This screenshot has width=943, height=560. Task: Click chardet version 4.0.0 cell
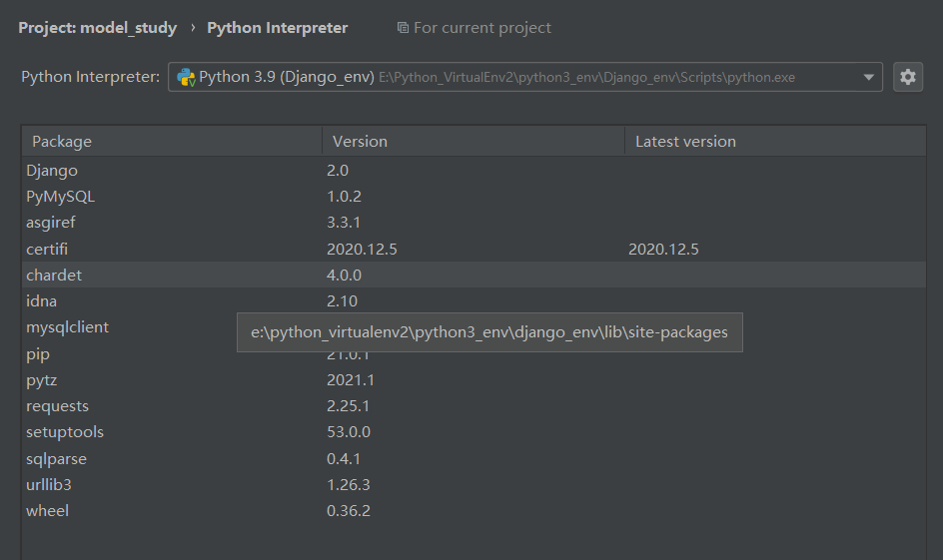[x=344, y=275]
